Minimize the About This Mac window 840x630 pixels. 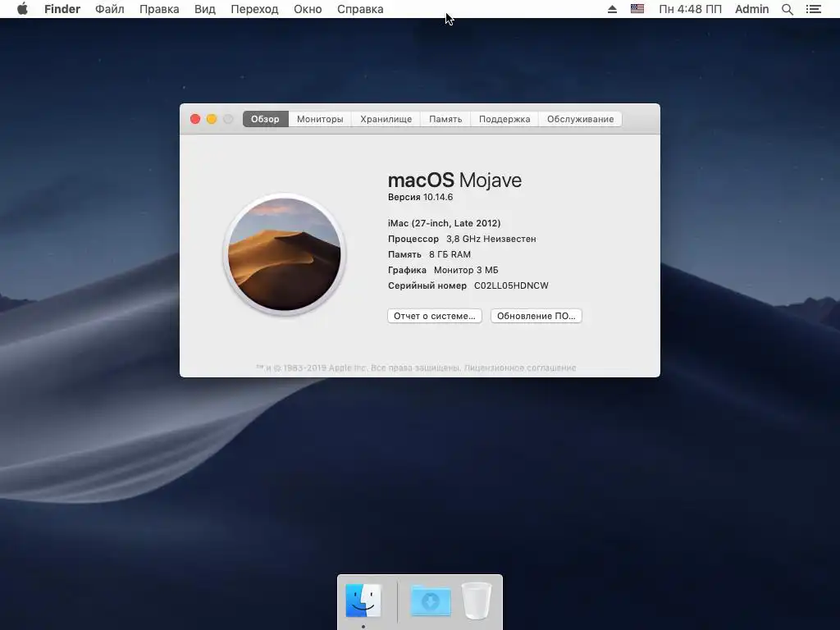click(212, 119)
